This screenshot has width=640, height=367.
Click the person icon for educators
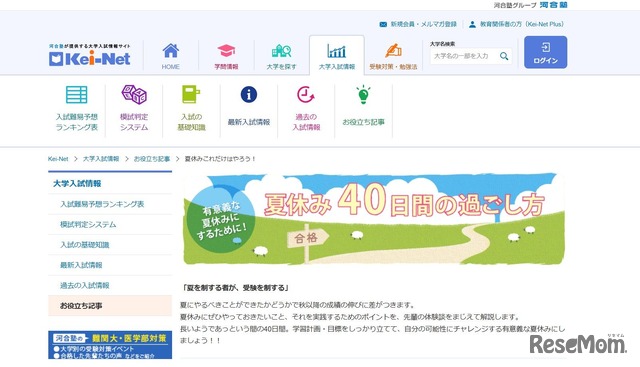click(x=472, y=24)
